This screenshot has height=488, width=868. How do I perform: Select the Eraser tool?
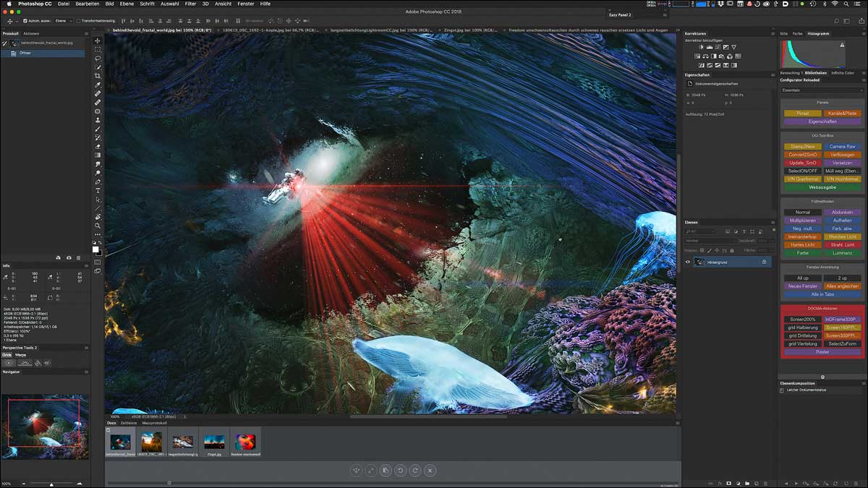point(98,146)
